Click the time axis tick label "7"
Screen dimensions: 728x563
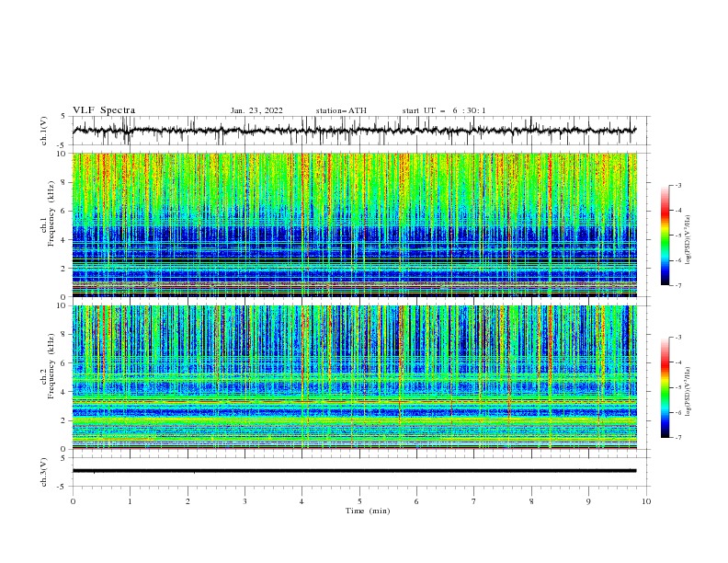click(x=474, y=501)
